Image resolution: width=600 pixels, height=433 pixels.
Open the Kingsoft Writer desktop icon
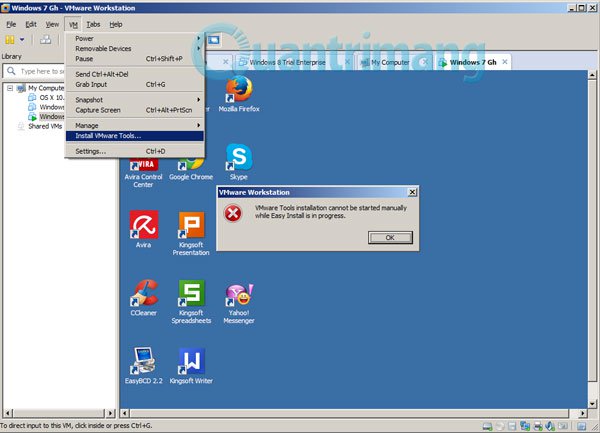coord(191,361)
